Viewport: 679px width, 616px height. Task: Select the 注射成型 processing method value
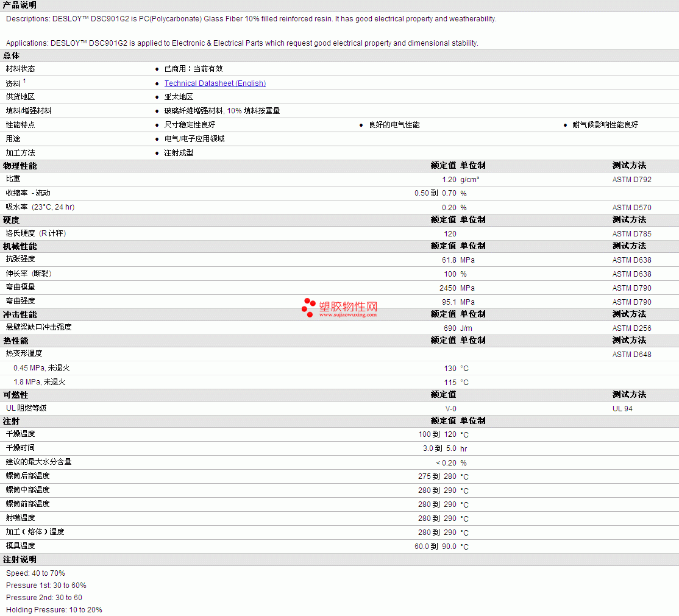[179, 153]
